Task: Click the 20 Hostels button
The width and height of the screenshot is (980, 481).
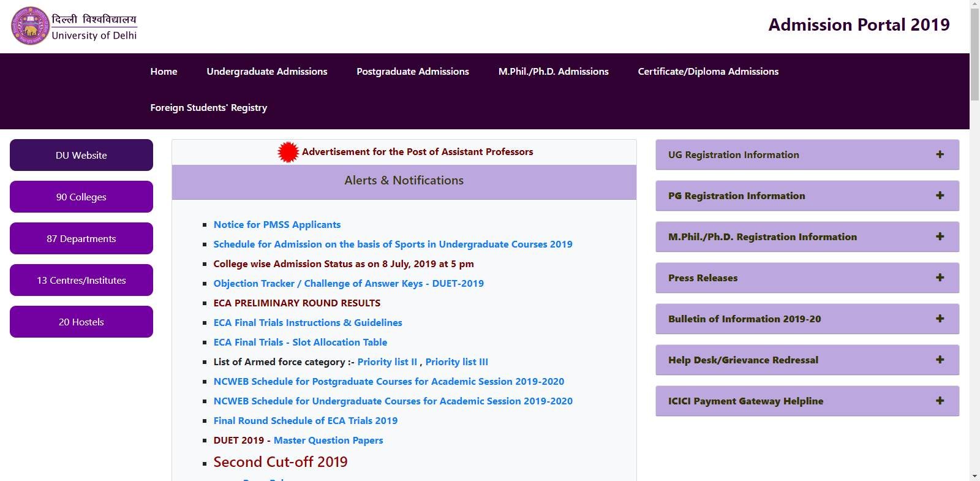Action: [81, 322]
